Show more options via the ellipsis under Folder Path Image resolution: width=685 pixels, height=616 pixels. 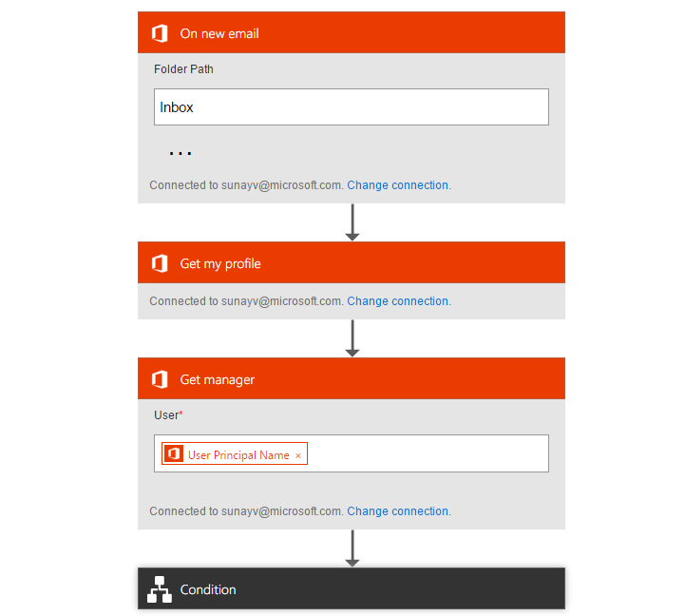(181, 153)
